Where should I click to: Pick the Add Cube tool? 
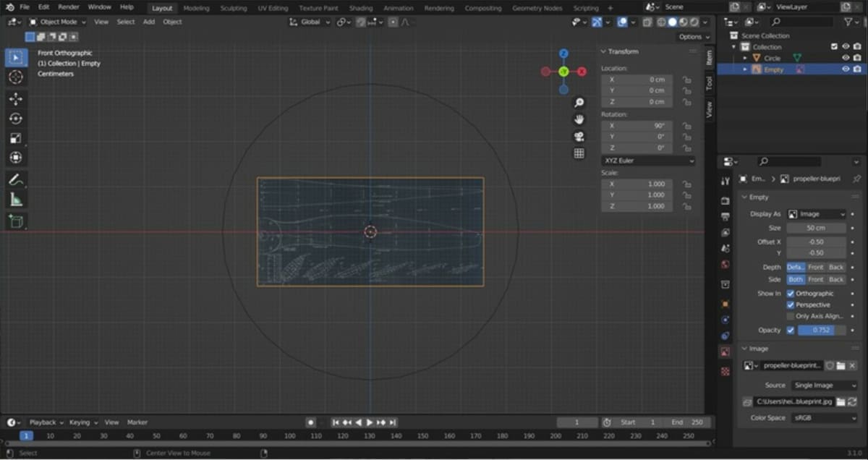(16, 221)
